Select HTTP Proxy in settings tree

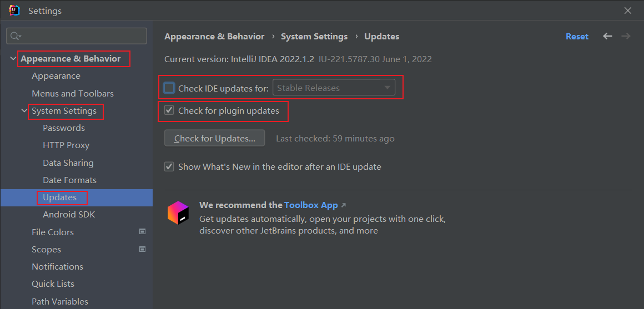66,145
